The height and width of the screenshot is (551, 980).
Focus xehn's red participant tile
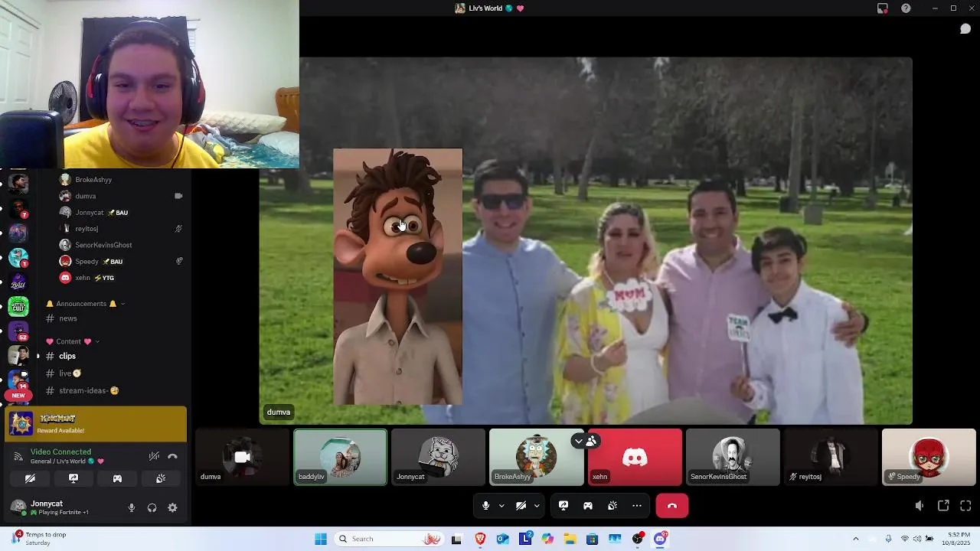click(x=634, y=457)
